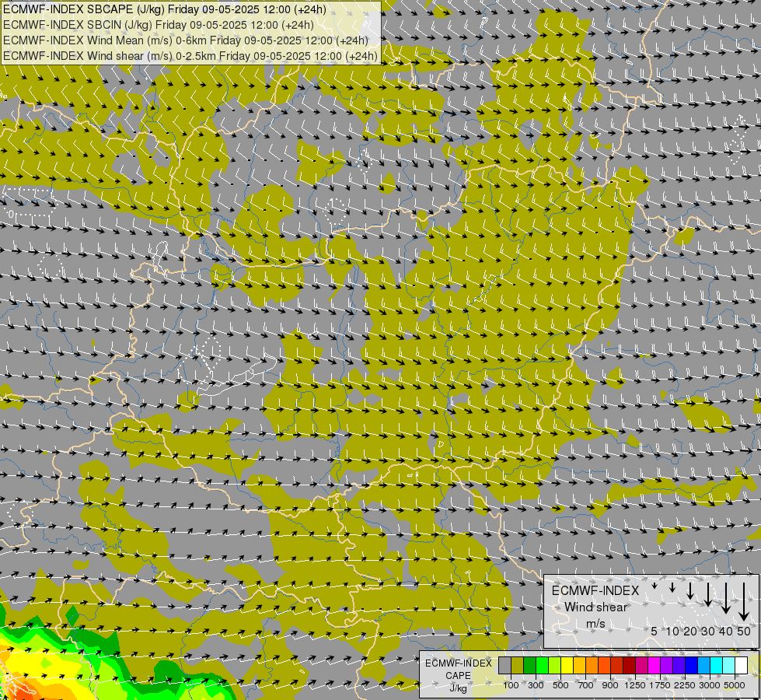
Task: Click the orange swatch right of the 700 tick
Action: pyautogui.click(x=592, y=666)
